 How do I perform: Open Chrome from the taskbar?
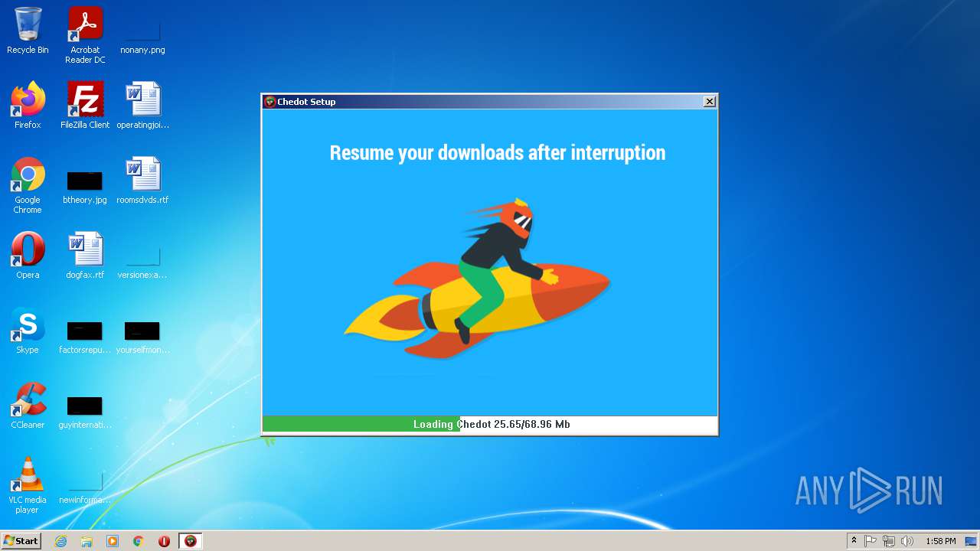(139, 541)
